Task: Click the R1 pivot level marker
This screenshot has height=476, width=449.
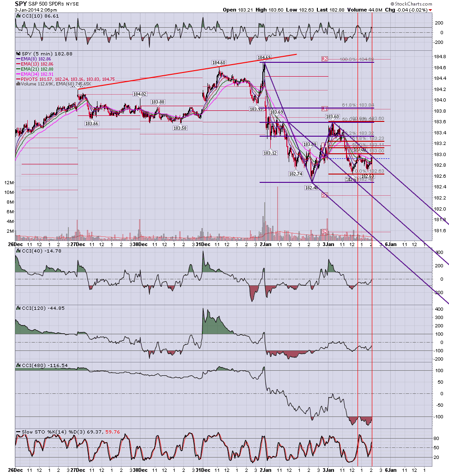Action: 325,108
